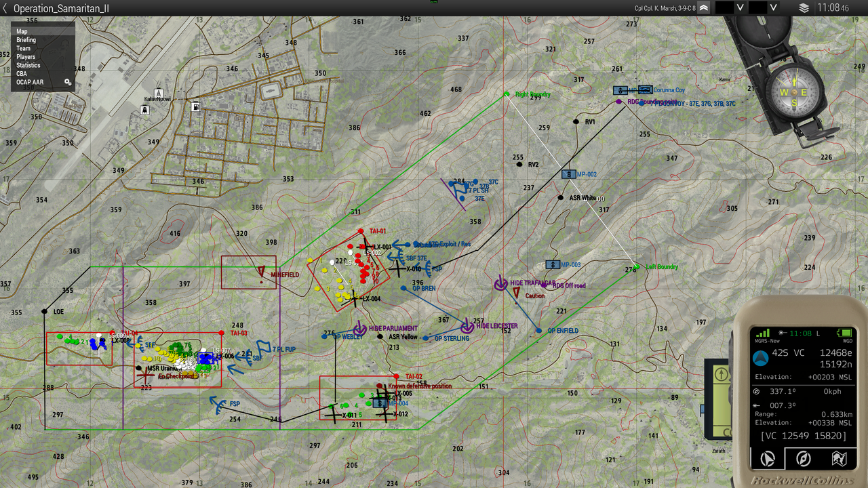The image size is (868, 488).
Task: Open the Briefing menu entry
Action: pos(43,40)
